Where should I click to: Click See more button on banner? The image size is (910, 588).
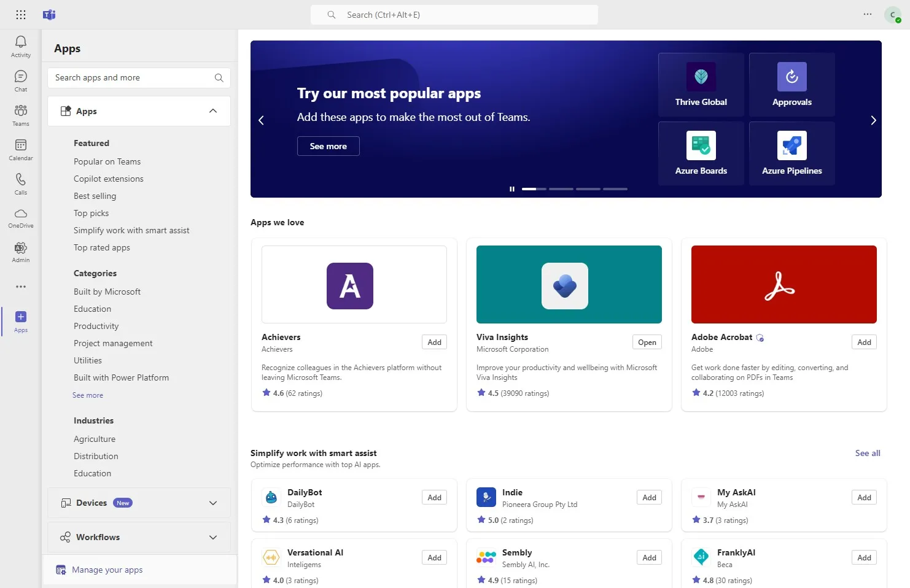coord(329,146)
